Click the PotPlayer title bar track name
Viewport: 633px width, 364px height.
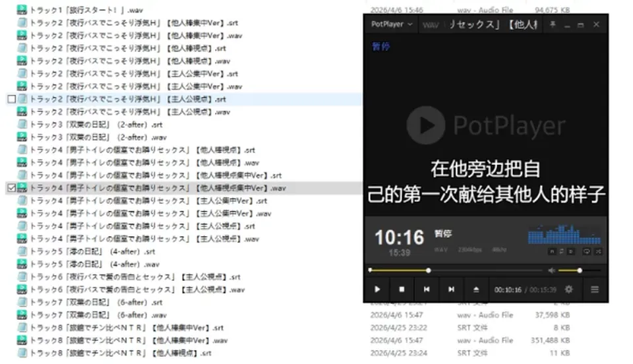(493, 24)
